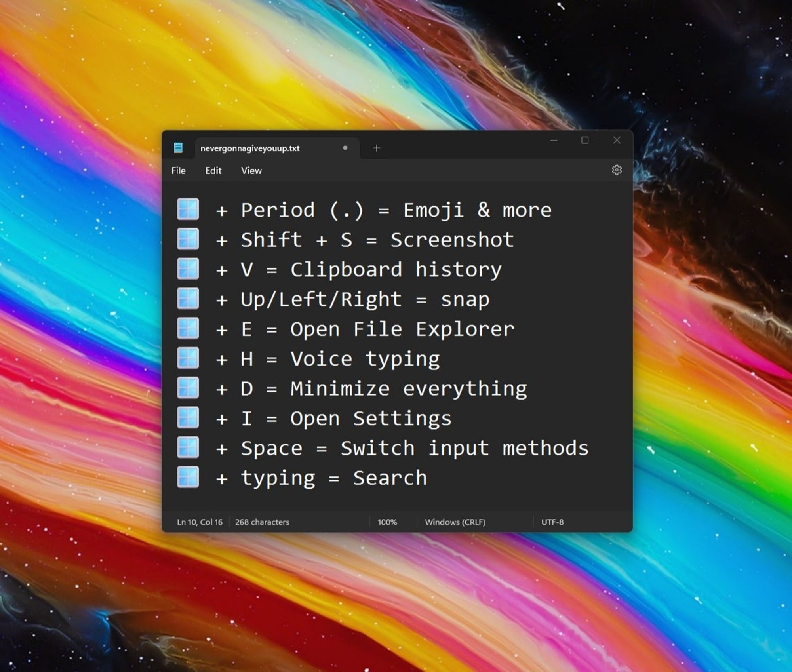Click the text "Emoji & more"
The image size is (792, 672).
(477, 210)
